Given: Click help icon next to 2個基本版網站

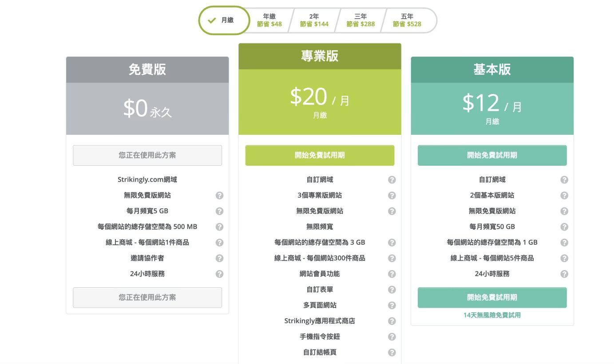Looking at the screenshot, I should (564, 196).
